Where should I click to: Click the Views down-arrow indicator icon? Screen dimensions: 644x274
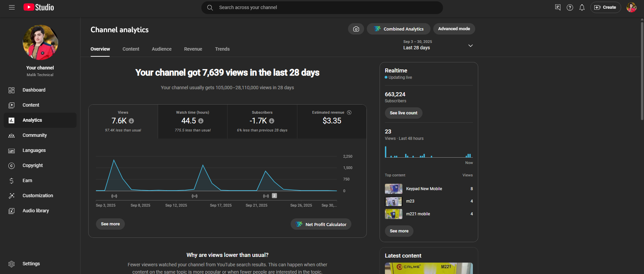point(132,121)
